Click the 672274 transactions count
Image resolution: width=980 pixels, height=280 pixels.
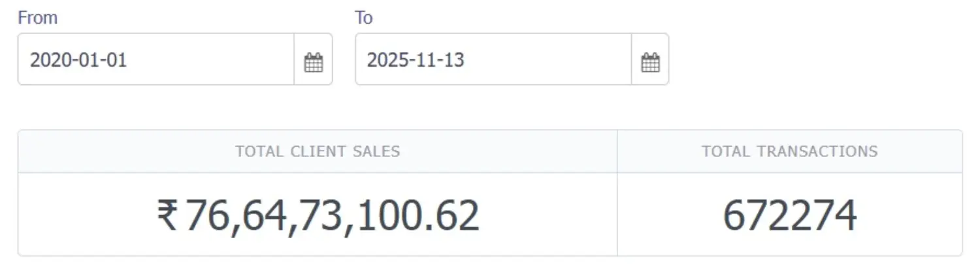click(789, 215)
